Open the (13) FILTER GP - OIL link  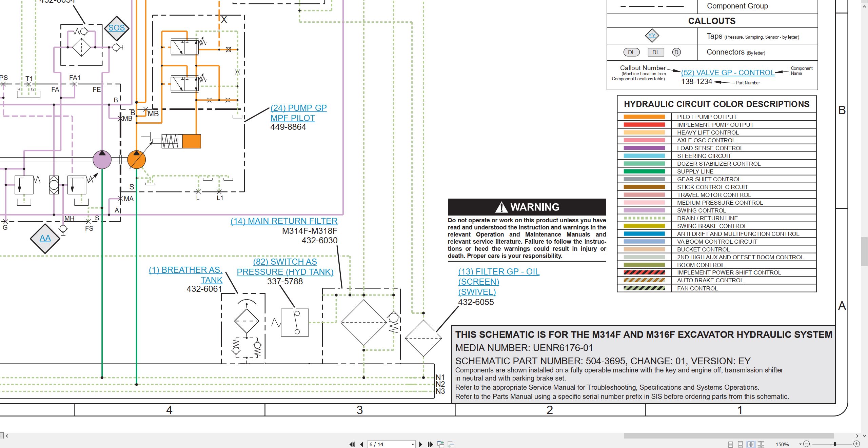click(x=499, y=282)
